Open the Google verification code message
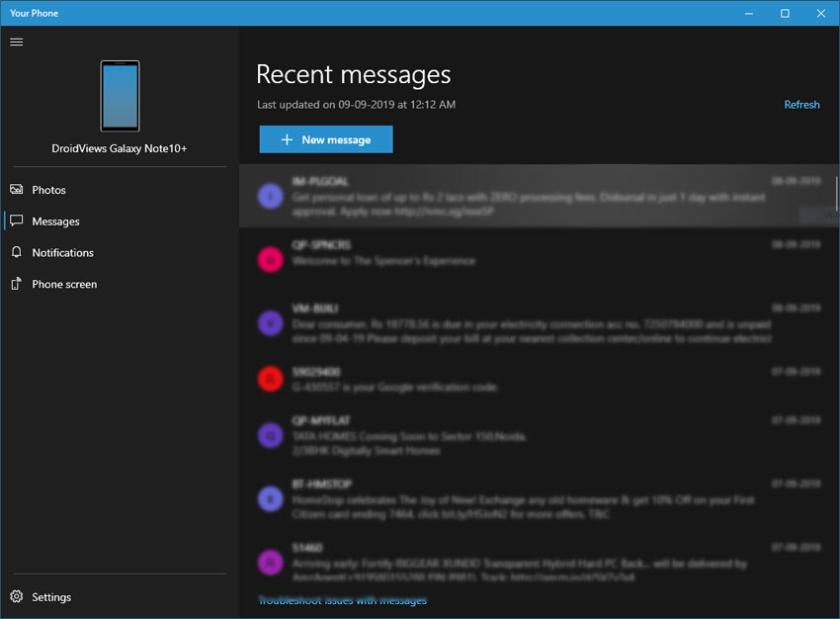This screenshot has width=840, height=619. pos(539,380)
